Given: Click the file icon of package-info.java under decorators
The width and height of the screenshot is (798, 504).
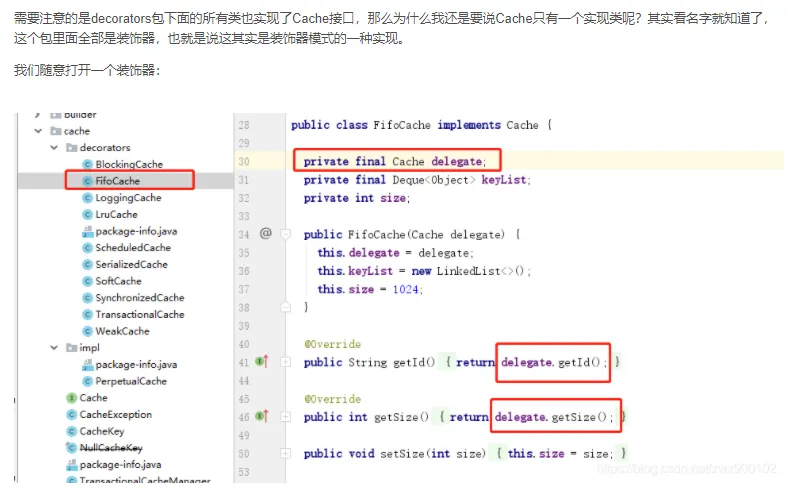Looking at the screenshot, I should point(88,231).
